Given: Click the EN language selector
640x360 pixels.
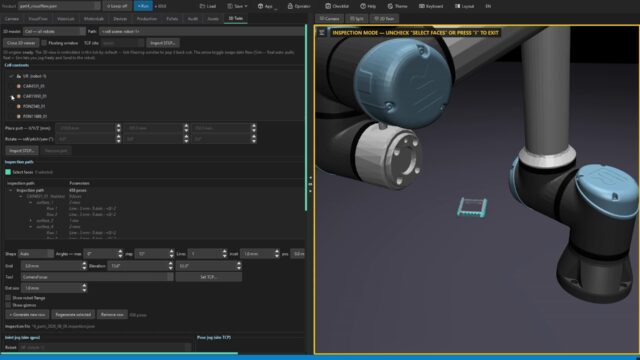Looking at the screenshot, I should point(488,6).
